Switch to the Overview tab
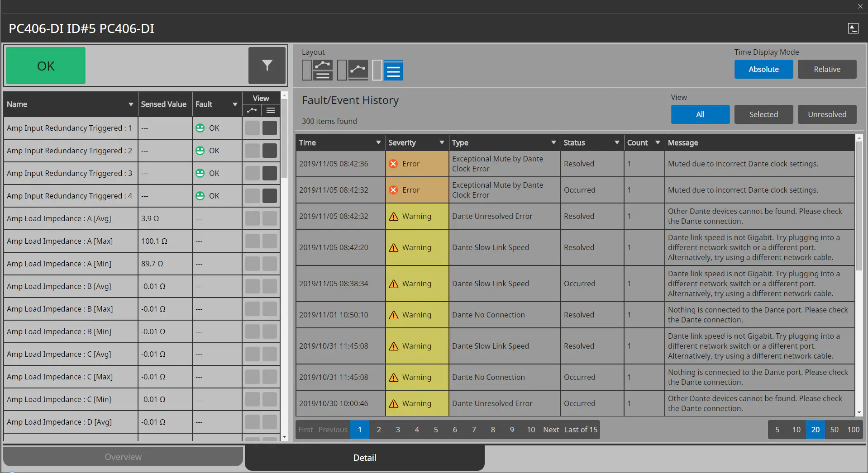The image size is (868, 473). point(123,457)
